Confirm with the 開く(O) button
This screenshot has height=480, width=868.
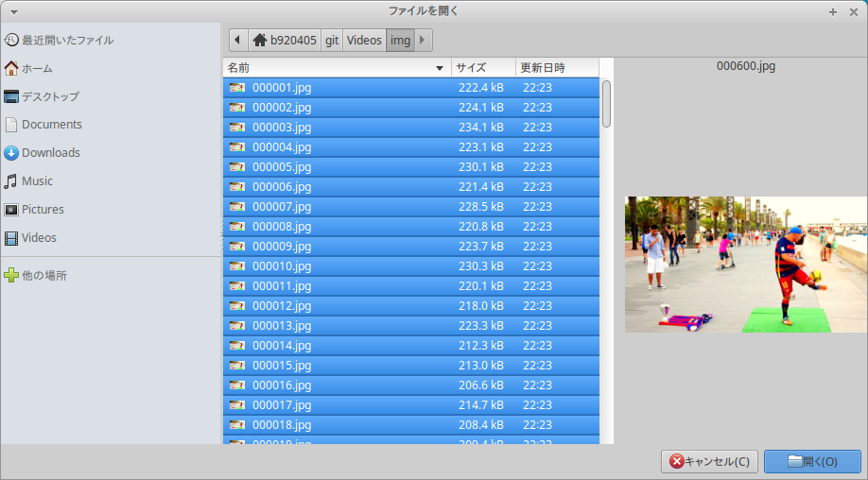click(x=812, y=461)
